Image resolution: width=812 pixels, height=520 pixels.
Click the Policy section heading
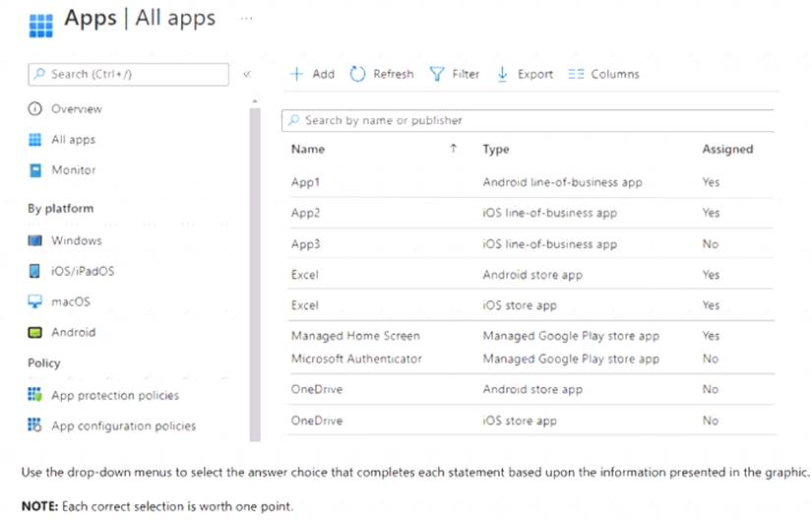(44, 363)
